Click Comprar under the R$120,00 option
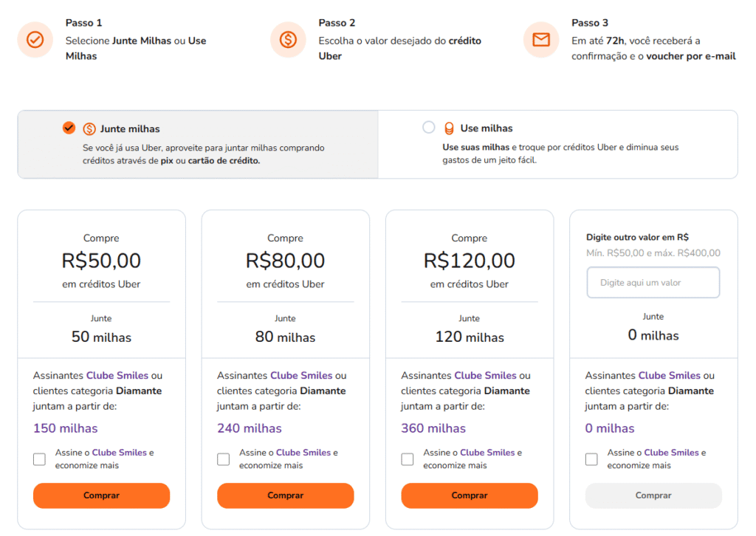Image resolution: width=756 pixels, height=536 pixels. [470, 495]
